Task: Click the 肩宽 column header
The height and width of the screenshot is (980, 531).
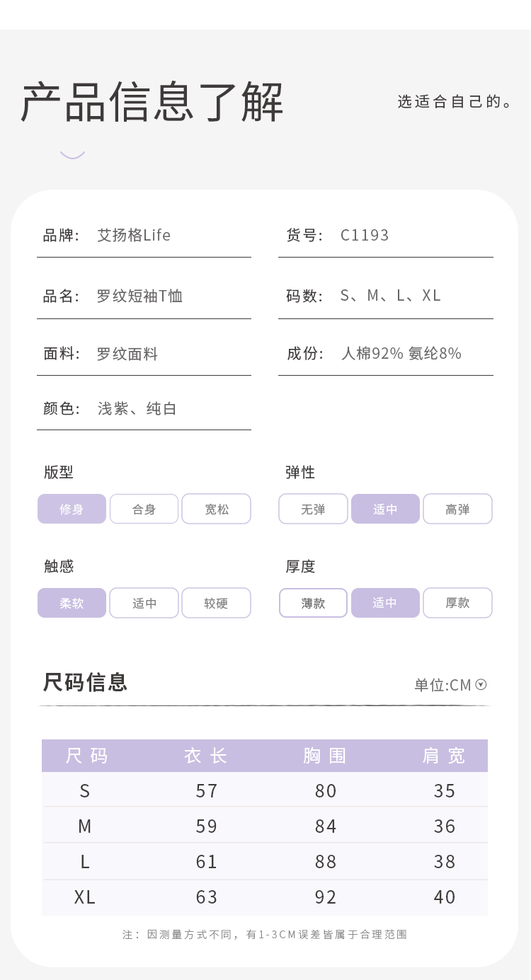Action: click(x=444, y=756)
